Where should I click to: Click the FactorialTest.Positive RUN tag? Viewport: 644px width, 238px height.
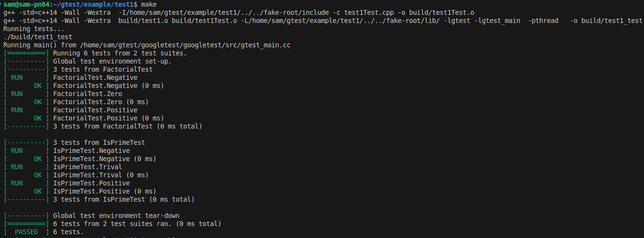26,110
